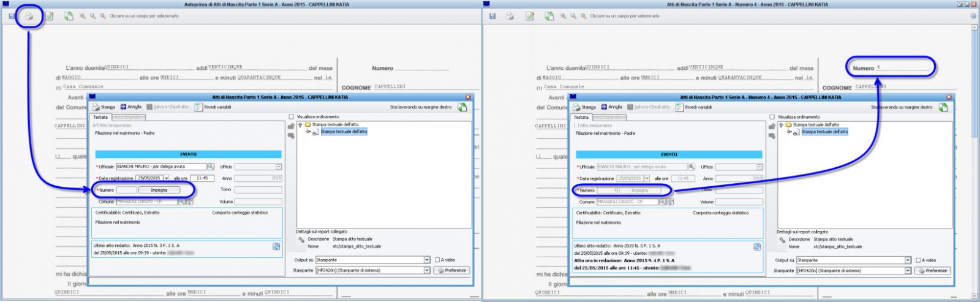Select highlighted Stampa testuale dell'atto report in Numero 4 dialog

(824, 132)
